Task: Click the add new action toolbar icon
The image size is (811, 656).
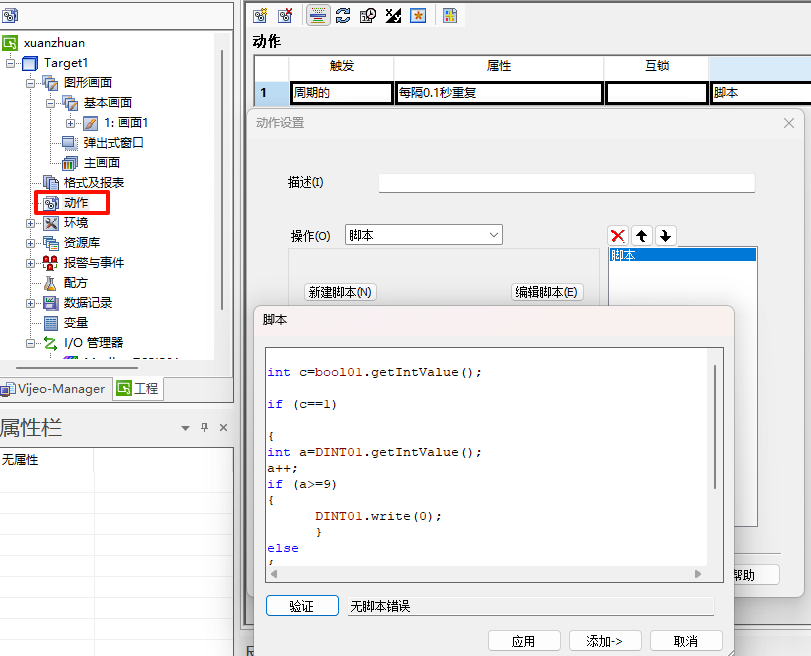Action: coord(261,15)
